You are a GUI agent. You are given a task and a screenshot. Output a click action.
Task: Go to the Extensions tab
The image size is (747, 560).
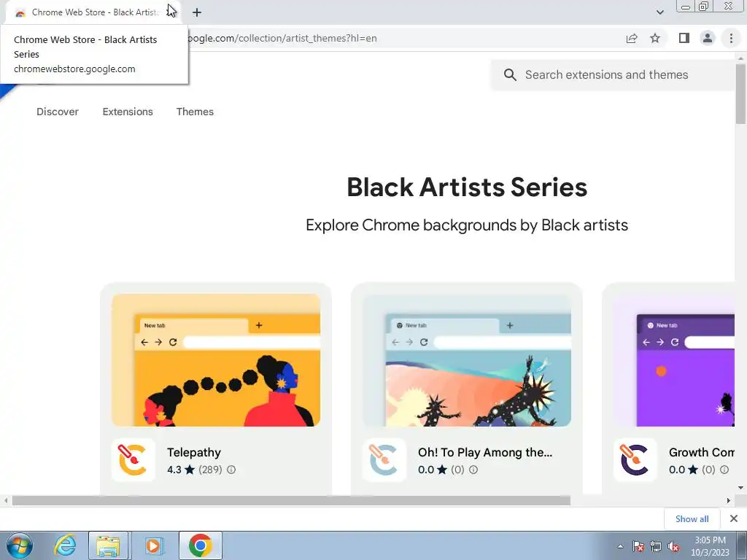click(128, 112)
